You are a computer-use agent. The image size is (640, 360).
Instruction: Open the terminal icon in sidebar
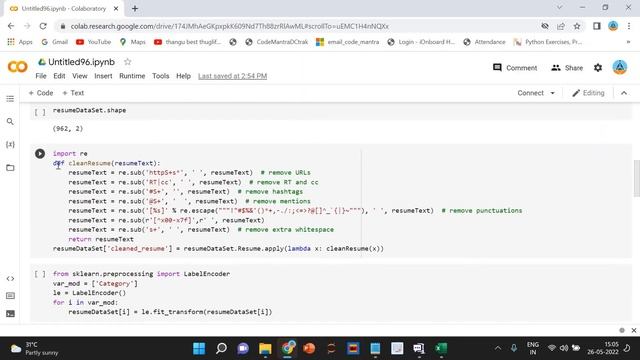(10, 313)
